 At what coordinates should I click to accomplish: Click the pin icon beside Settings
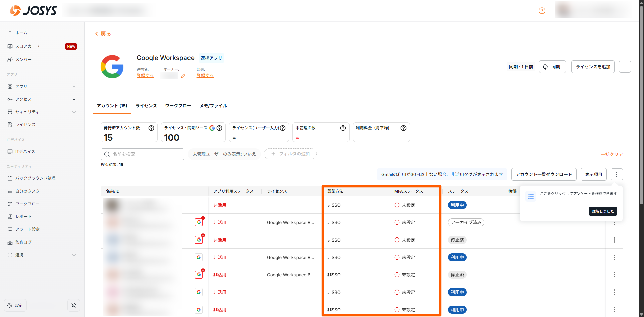click(74, 305)
